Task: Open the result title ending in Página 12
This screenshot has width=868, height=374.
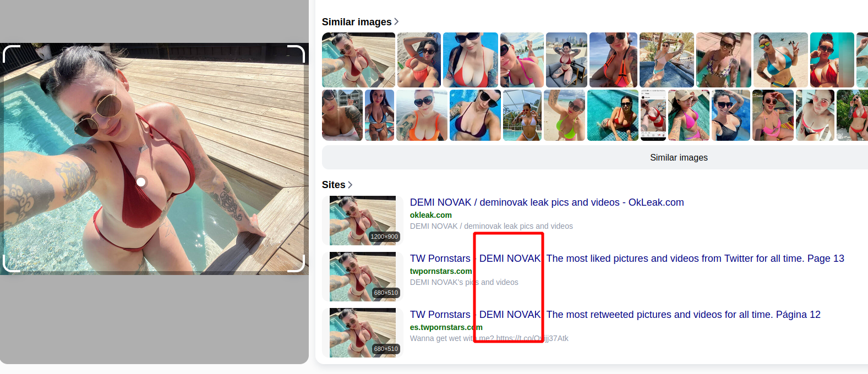Action: tap(615, 315)
